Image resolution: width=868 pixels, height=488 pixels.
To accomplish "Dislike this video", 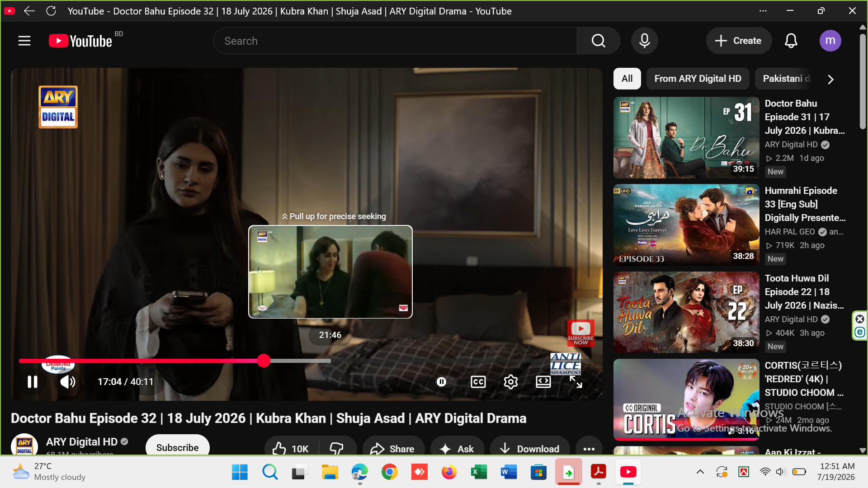I will tap(337, 448).
